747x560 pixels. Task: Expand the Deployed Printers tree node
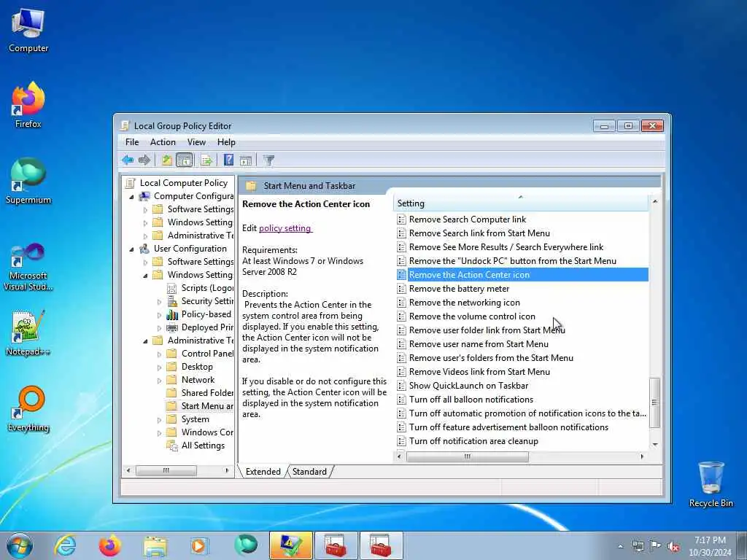[160, 328]
